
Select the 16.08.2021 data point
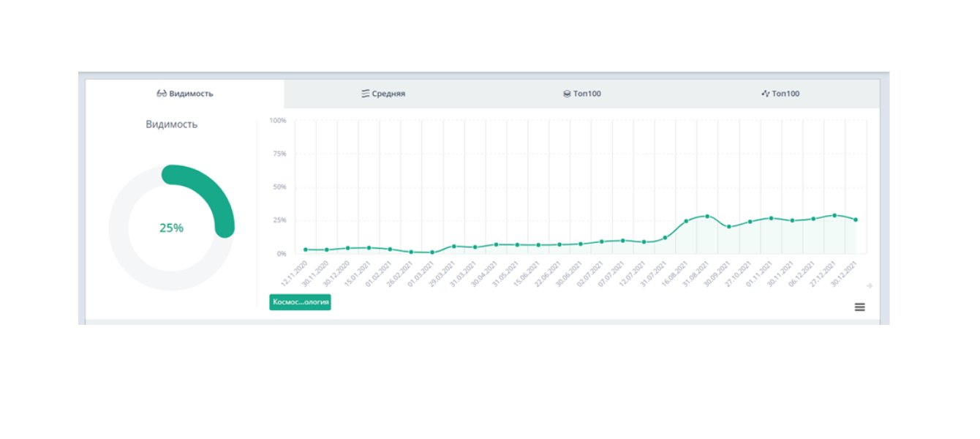tap(686, 221)
